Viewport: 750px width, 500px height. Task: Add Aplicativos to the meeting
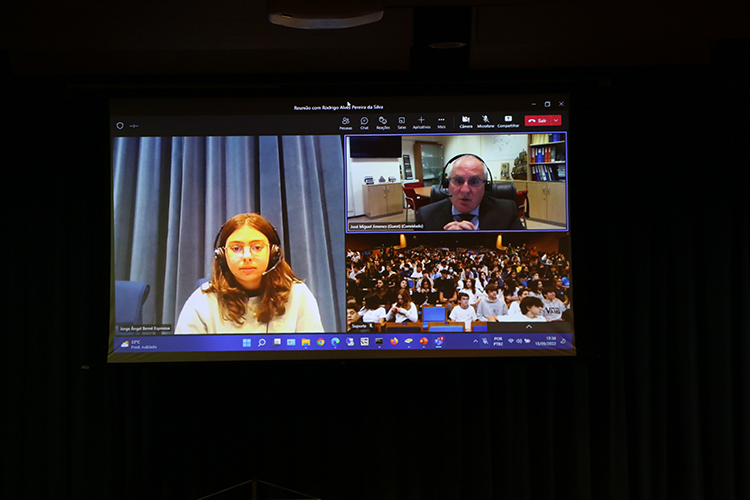421,123
